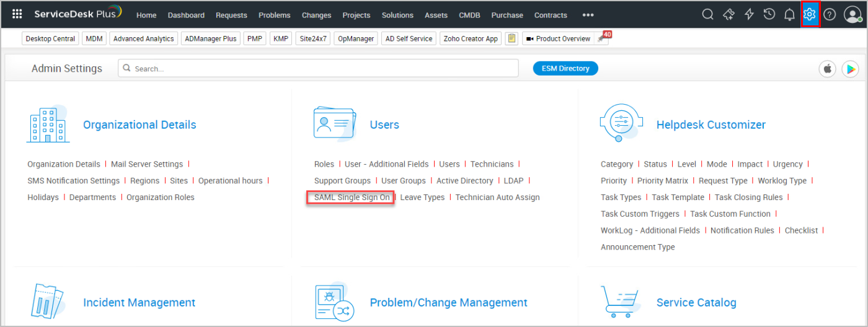Go to the Requests tab
Viewport: 868px width, 327px height.
[x=231, y=15]
